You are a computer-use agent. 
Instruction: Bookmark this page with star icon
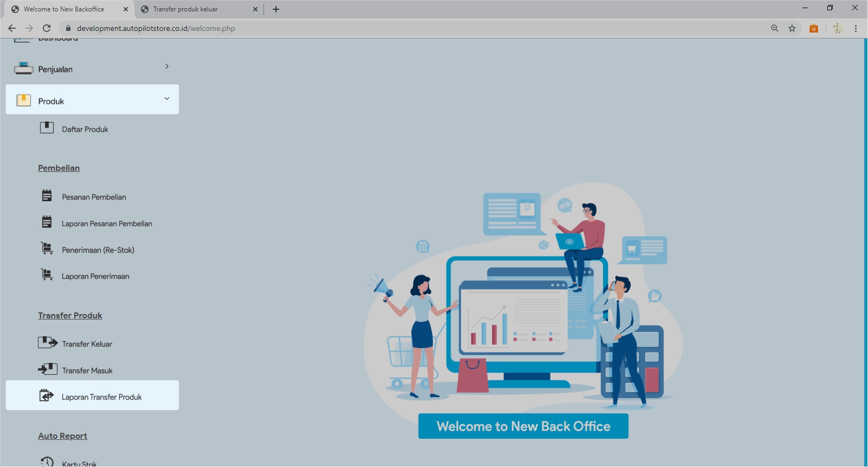[792, 28]
